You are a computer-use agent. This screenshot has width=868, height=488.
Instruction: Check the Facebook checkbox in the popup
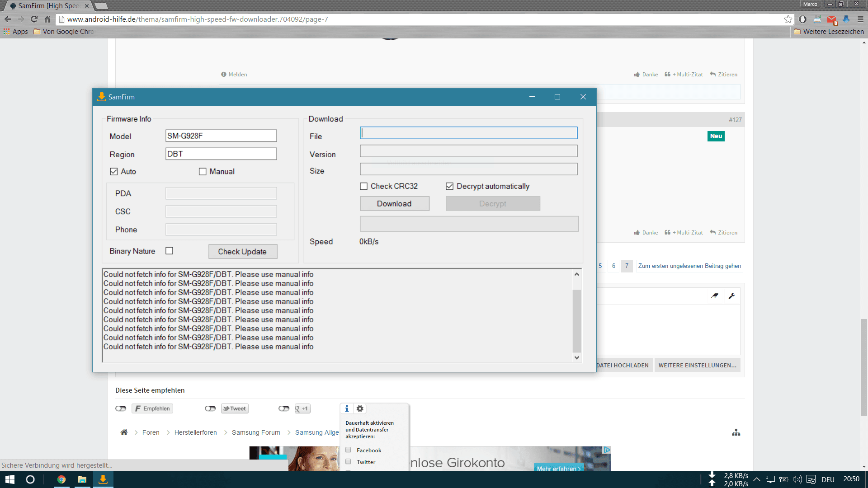(348, 450)
